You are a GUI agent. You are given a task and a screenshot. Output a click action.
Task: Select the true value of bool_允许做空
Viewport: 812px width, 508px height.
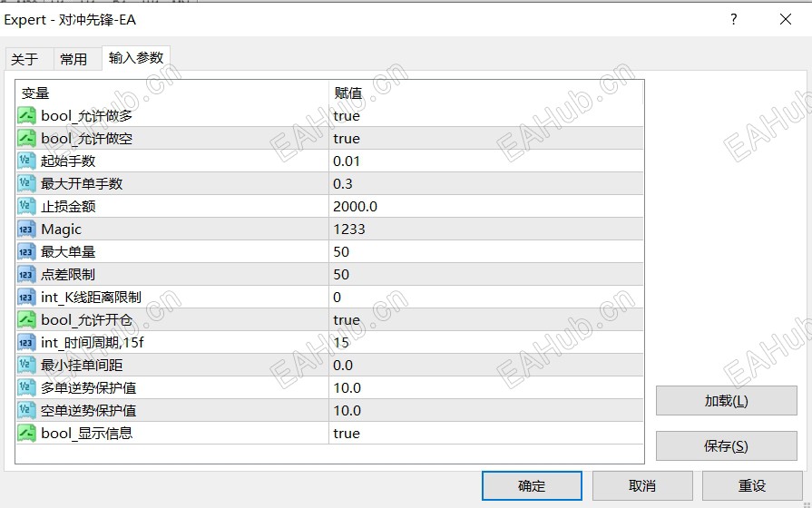click(x=347, y=138)
